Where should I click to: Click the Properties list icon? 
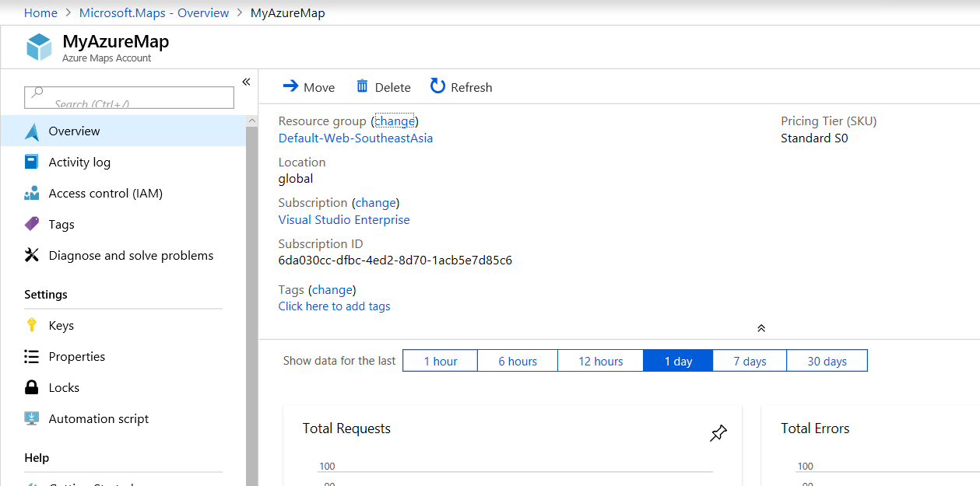32,356
